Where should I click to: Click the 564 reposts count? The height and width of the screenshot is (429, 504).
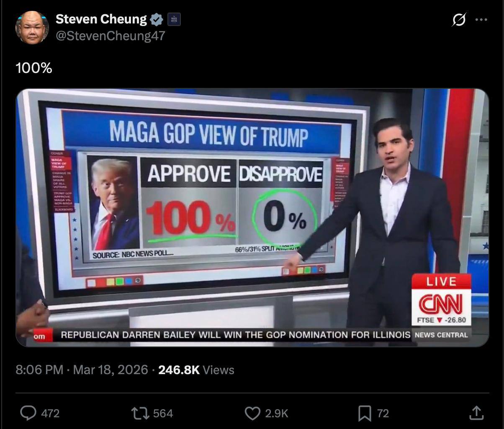pos(163,413)
